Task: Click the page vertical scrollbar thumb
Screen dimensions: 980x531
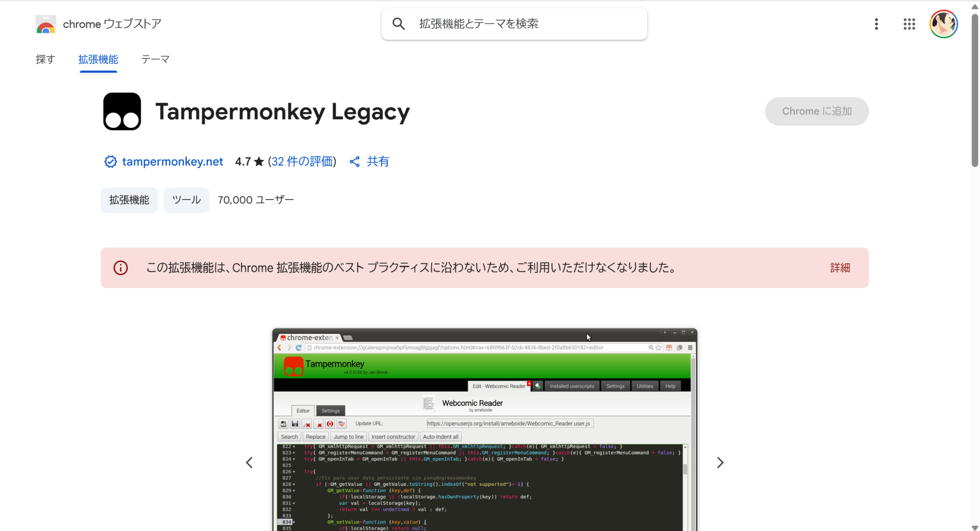Action: pyautogui.click(x=975, y=90)
